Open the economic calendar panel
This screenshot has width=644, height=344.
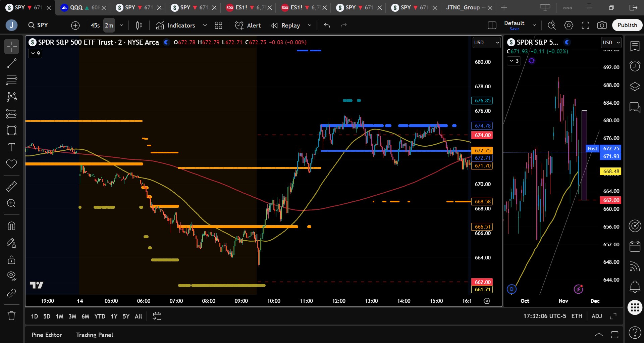tap(635, 246)
